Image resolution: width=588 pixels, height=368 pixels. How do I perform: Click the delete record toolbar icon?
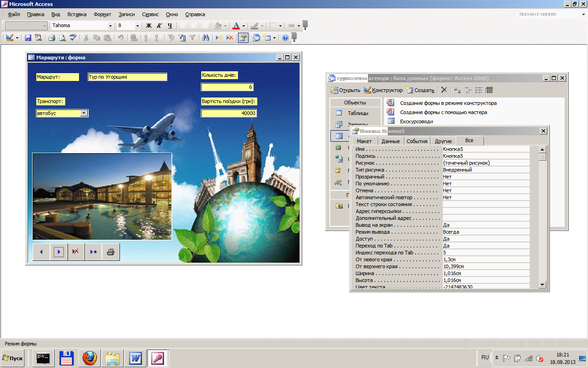coord(229,38)
